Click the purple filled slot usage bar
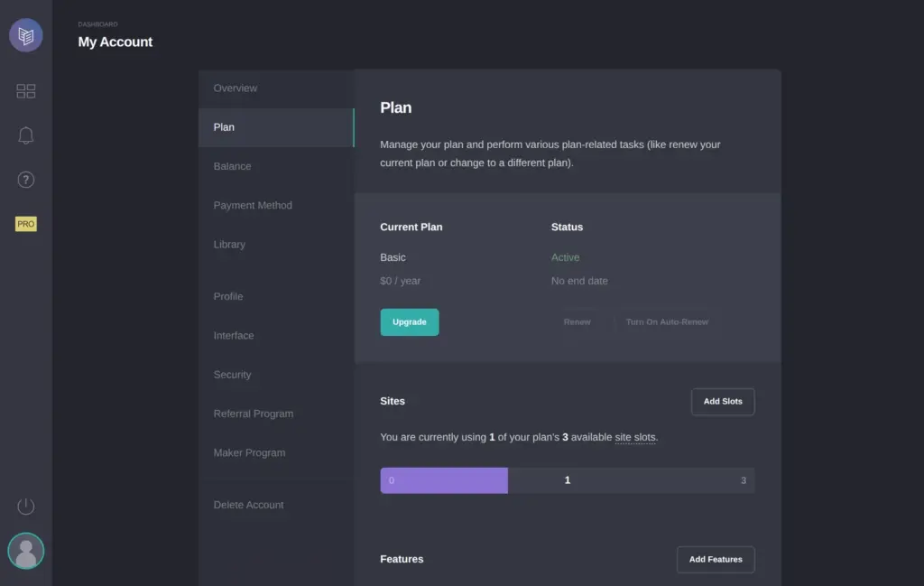The image size is (924, 586). point(444,480)
